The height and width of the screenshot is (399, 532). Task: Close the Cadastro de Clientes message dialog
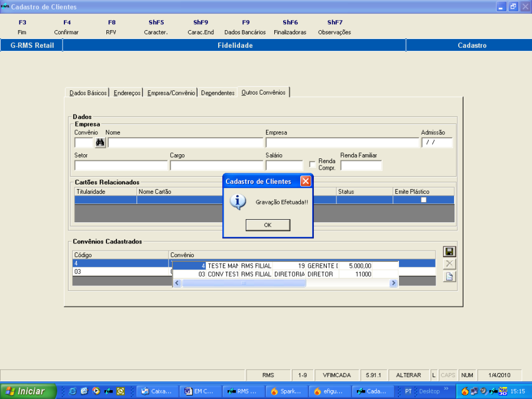(x=306, y=181)
